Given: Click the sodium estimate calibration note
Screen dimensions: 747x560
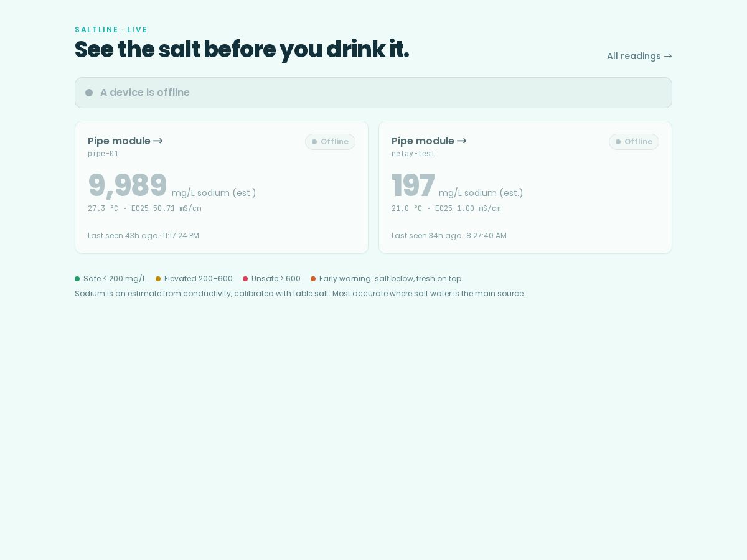Looking at the screenshot, I should click(x=300, y=294).
